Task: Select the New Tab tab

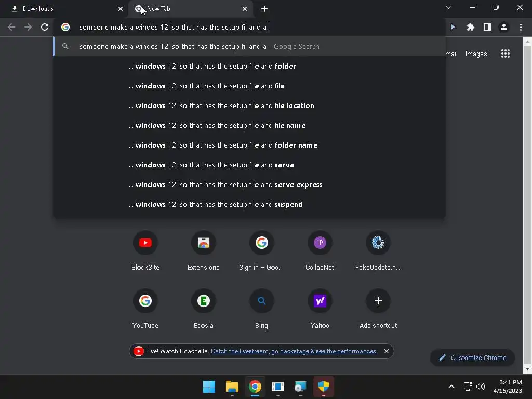Action: tap(191, 9)
